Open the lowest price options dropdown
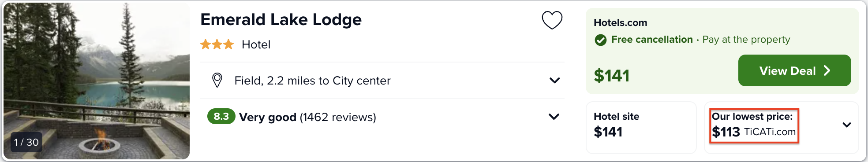The width and height of the screenshot is (868, 162). [846, 125]
